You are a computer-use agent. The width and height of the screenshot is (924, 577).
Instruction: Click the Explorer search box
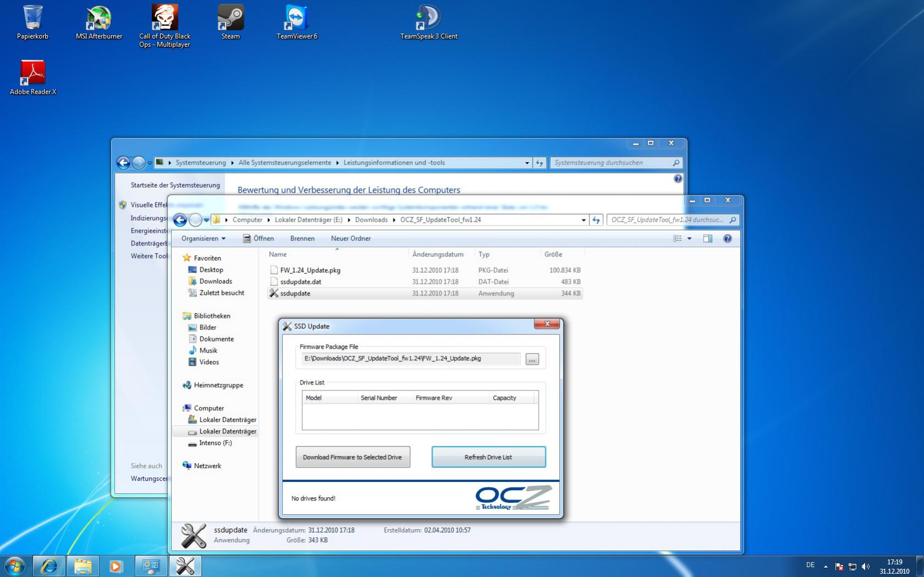[673, 220]
